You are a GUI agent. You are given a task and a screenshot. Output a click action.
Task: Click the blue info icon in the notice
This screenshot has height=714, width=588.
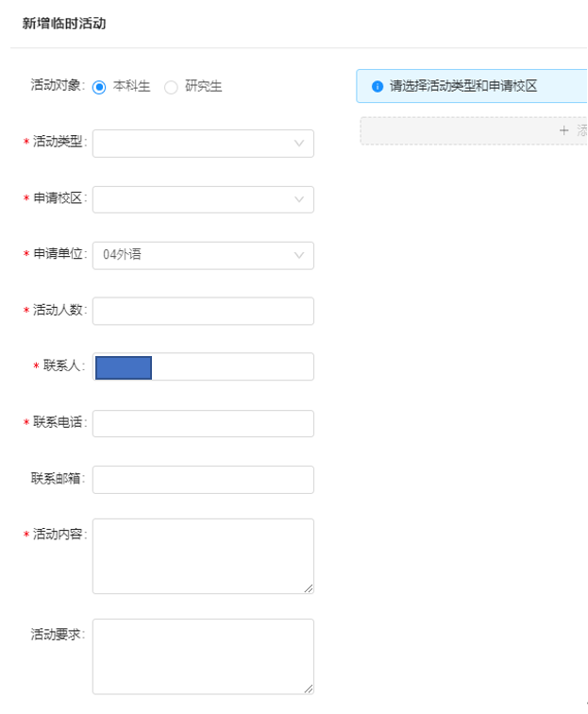378,86
